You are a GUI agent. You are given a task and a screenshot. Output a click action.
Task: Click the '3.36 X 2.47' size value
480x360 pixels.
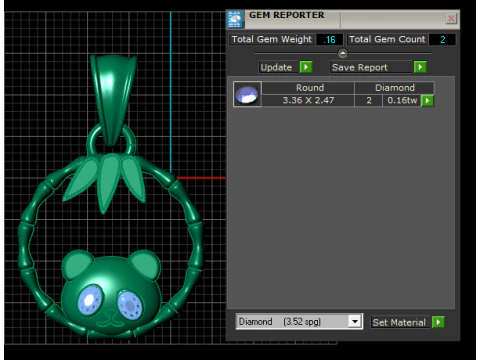308,100
